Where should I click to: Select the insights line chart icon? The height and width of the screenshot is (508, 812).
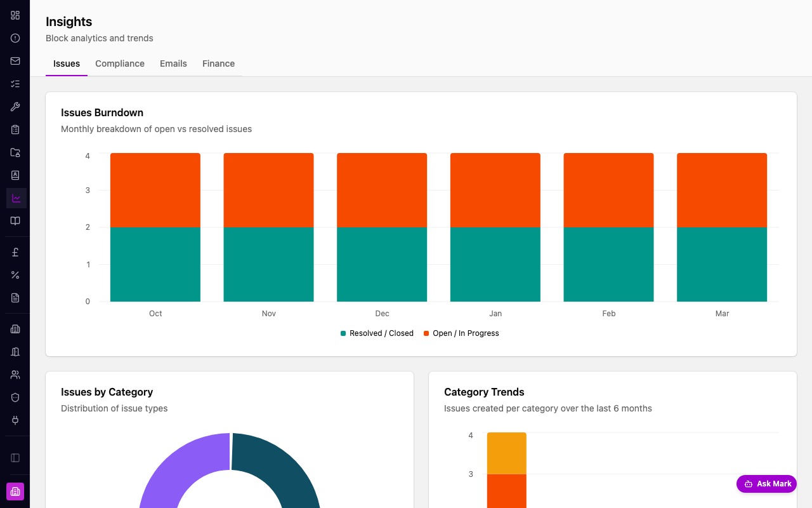pyautogui.click(x=16, y=198)
